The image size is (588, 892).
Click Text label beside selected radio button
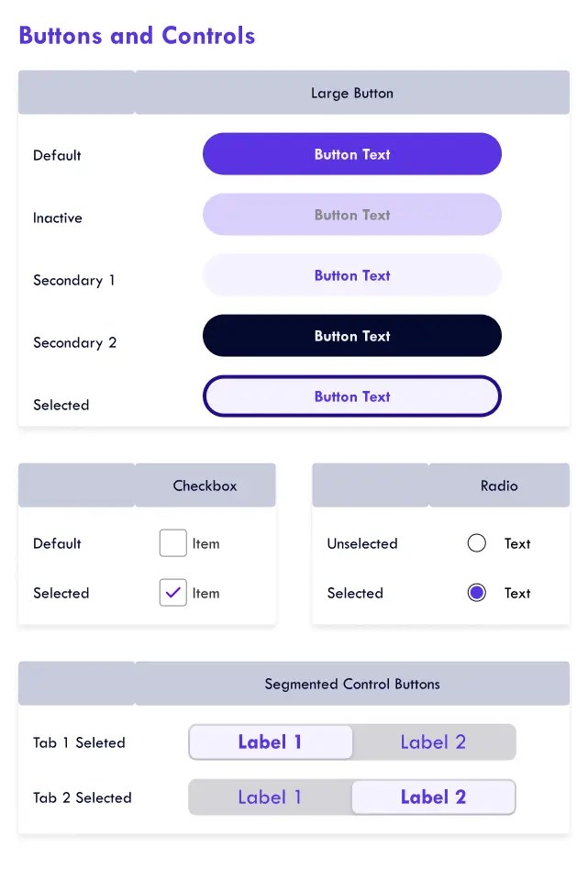click(517, 594)
